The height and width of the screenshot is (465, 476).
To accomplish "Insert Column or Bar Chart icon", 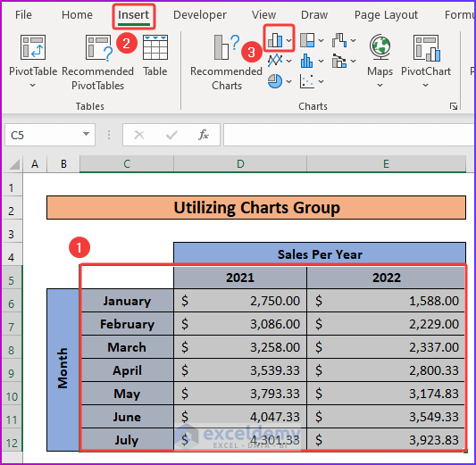I will (x=275, y=40).
